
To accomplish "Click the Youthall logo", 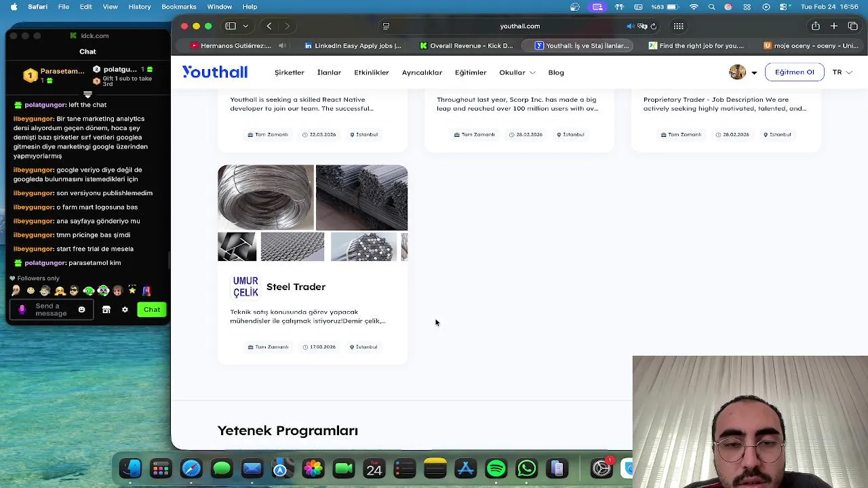I will (x=214, y=72).
